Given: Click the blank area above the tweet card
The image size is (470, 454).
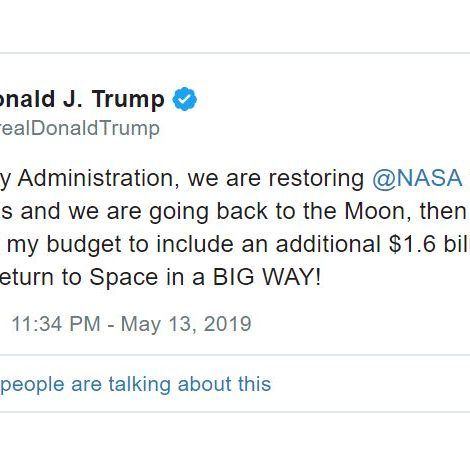Looking at the screenshot, I should (x=235, y=26).
